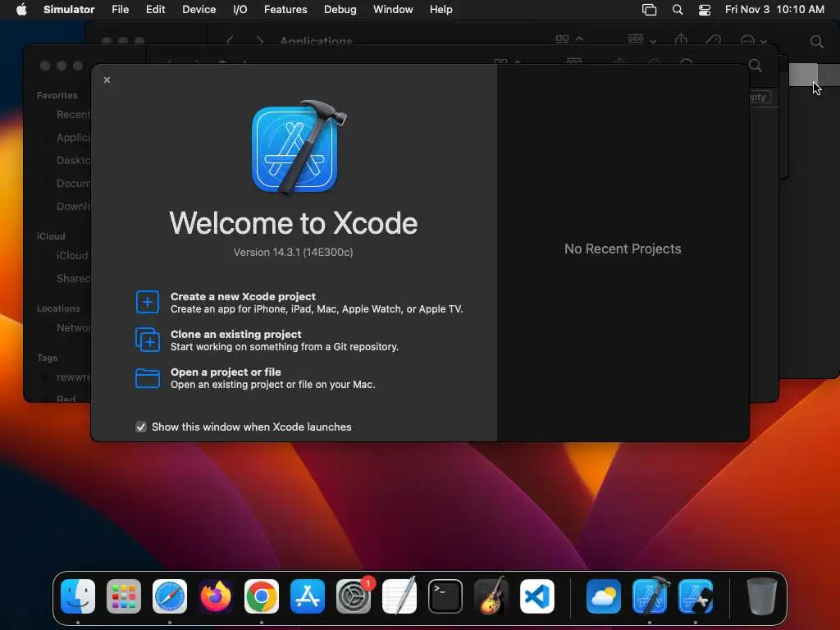
Task: Open the Edit menu
Action: click(155, 10)
